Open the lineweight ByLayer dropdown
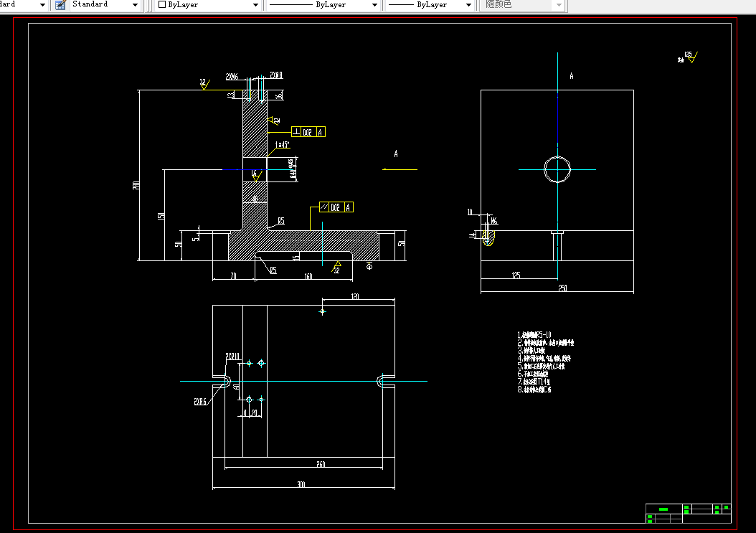 pos(430,5)
